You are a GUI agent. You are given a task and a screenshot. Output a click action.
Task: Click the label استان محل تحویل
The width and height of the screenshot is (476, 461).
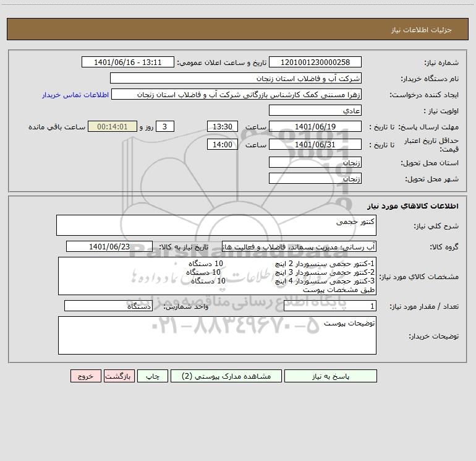tap(430, 163)
